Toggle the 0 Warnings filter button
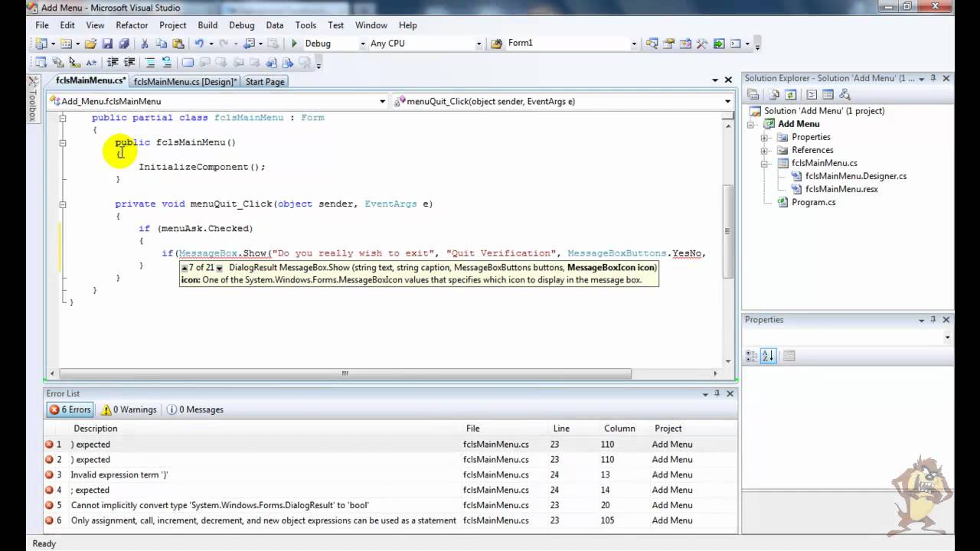The height and width of the screenshot is (551, 980). click(x=129, y=409)
